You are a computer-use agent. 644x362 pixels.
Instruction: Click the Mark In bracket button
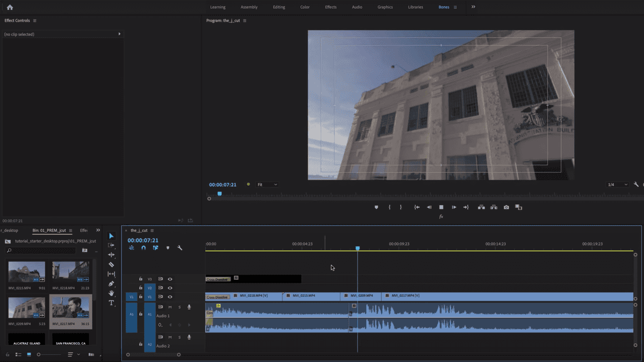tap(390, 207)
